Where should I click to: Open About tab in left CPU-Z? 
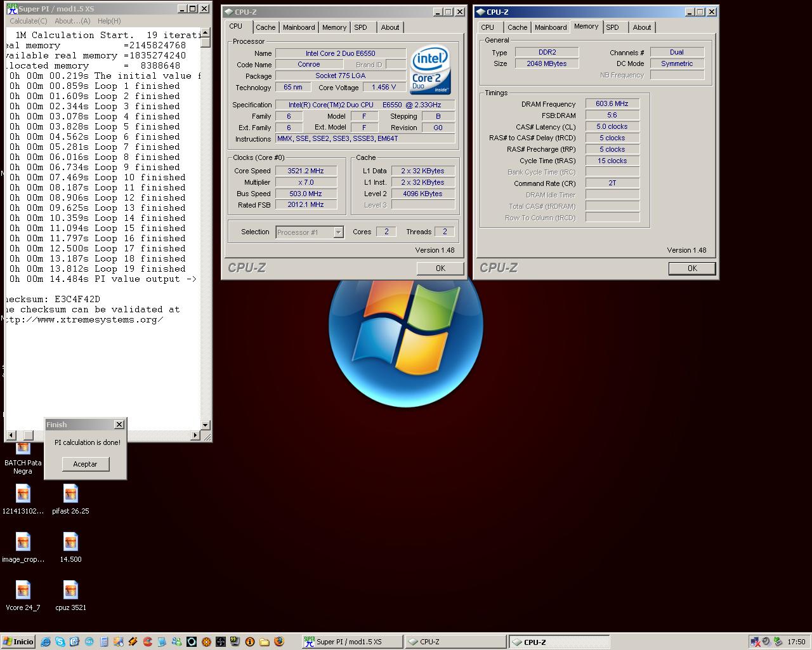390,27
